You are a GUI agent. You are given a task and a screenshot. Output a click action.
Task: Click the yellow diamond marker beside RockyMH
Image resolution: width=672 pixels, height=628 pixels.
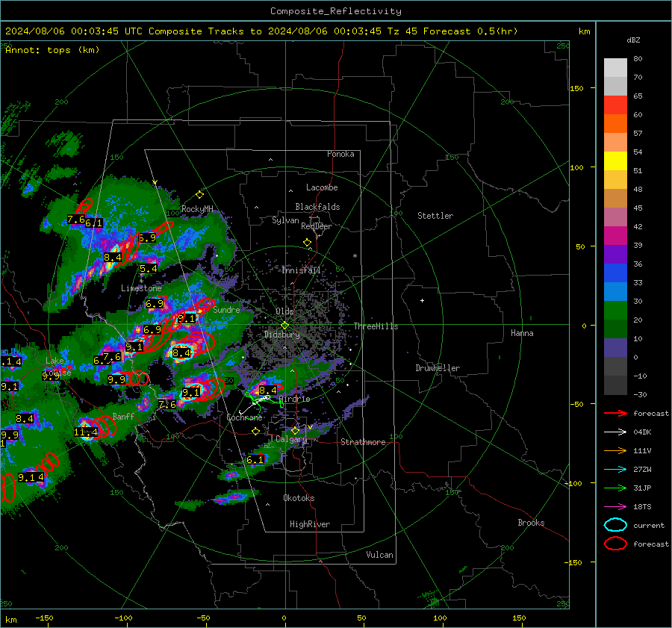pos(199,195)
